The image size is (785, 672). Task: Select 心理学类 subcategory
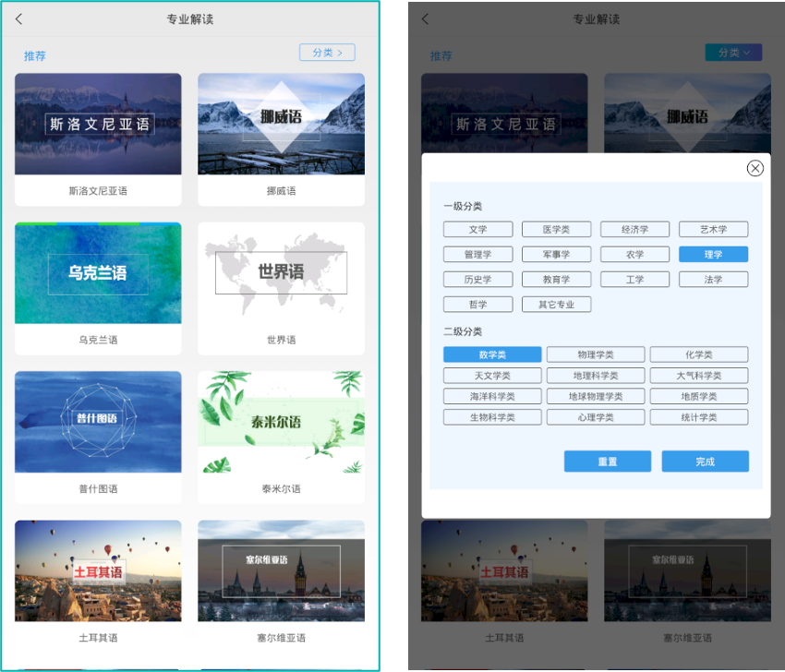(x=596, y=417)
